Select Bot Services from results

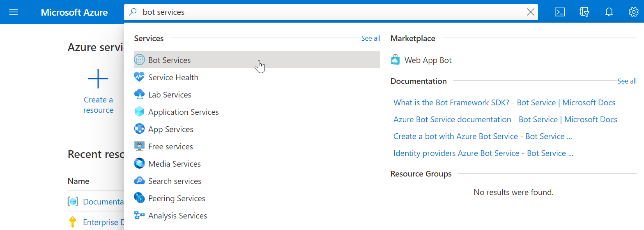tap(169, 60)
